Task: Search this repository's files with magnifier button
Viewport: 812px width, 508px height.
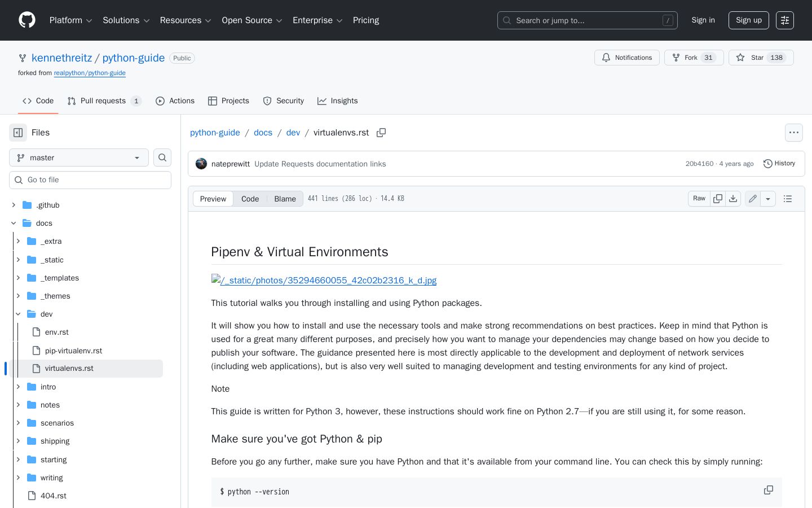Action: coord(162,157)
